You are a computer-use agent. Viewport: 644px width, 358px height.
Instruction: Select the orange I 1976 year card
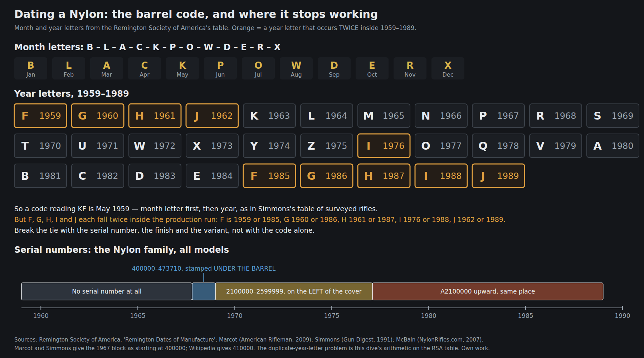[x=384, y=146]
